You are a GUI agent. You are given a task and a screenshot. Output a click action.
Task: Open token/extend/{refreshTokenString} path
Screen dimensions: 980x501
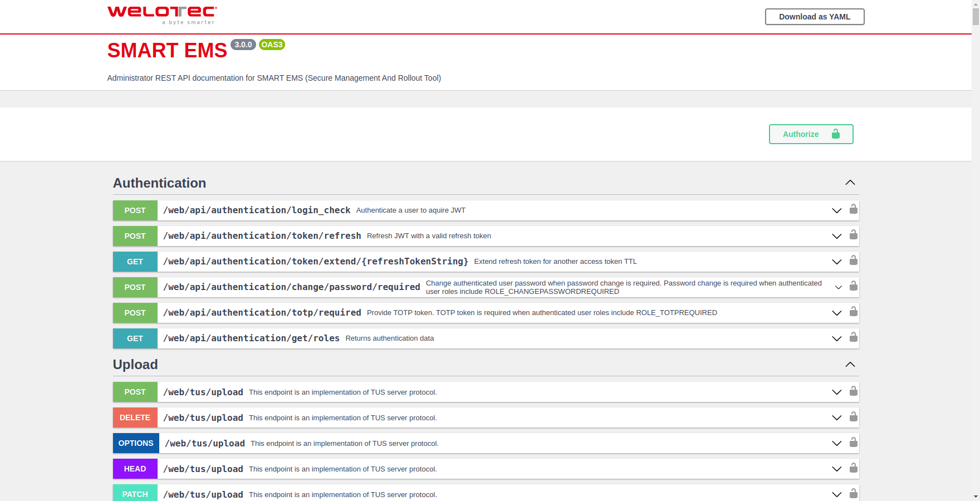pos(316,262)
